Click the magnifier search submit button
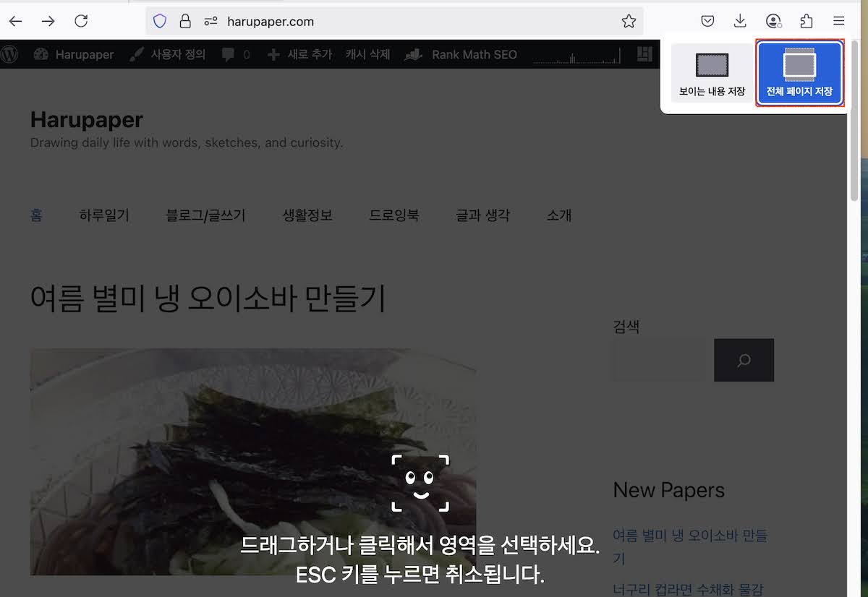Image resolution: width=868 pixels, height=597 pixels. coord(744,360)
